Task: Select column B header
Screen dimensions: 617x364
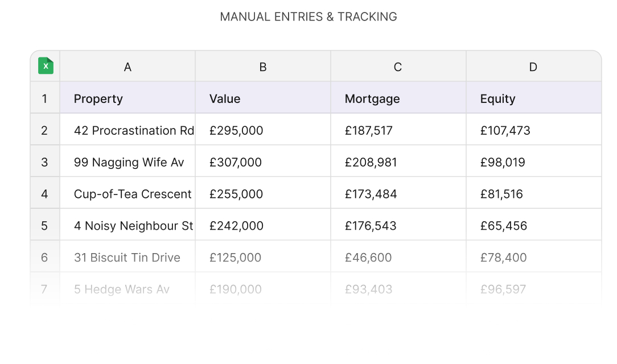Action: click(x=263, y=67)
